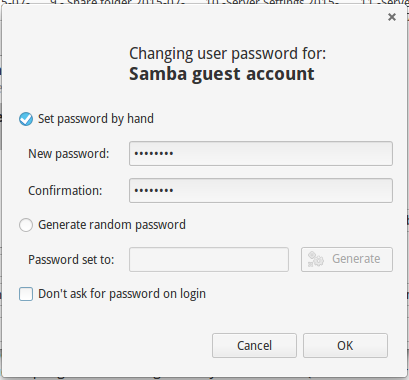The width and height of the screenshot is (409, 380).
Task: Click the 'Don't ask for password on login' label
Action: click(x=122, y=294)
